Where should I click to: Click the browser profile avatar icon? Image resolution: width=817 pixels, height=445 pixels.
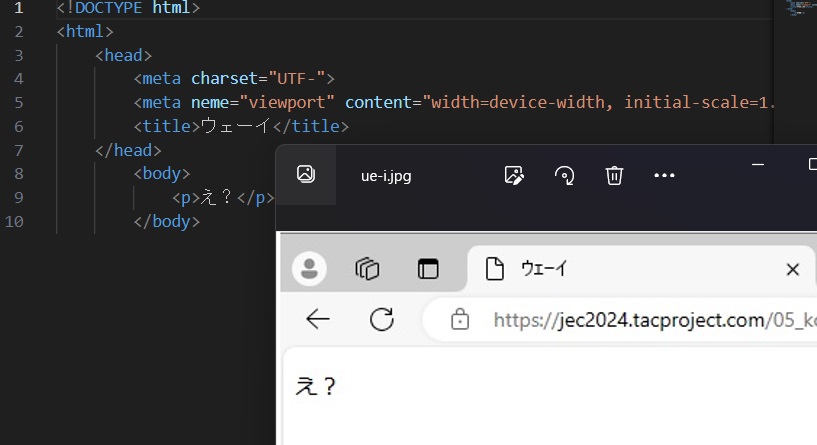309,268
